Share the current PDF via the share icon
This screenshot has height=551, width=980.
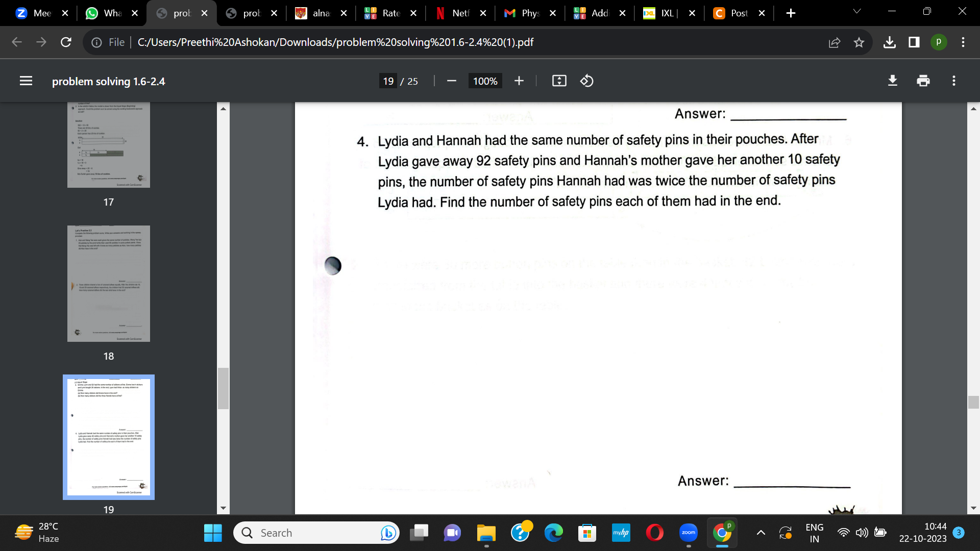click(x=834, y=42)
